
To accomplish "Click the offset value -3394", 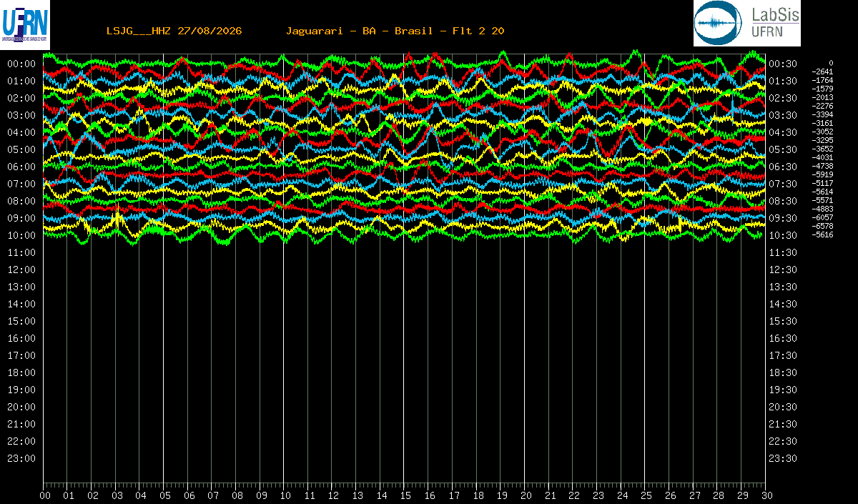I will tap(823, 114).
